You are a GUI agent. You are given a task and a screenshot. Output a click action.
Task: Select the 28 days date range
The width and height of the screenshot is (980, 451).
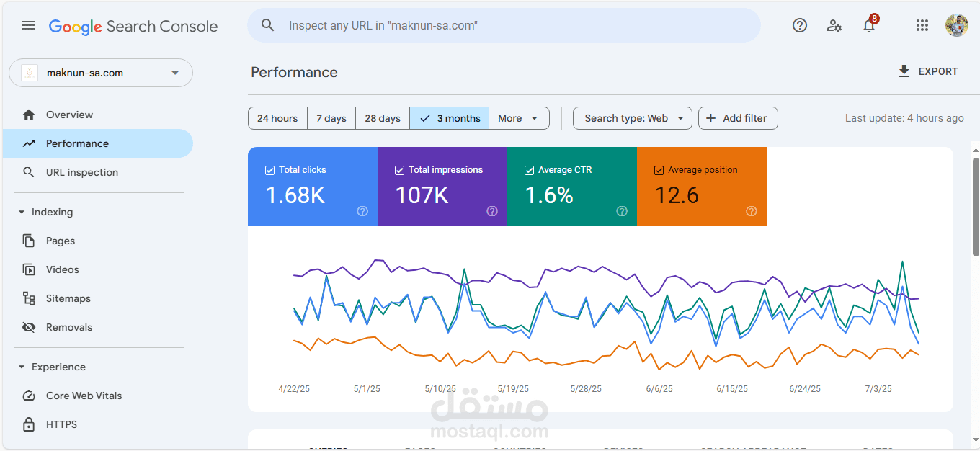(383, 118)
